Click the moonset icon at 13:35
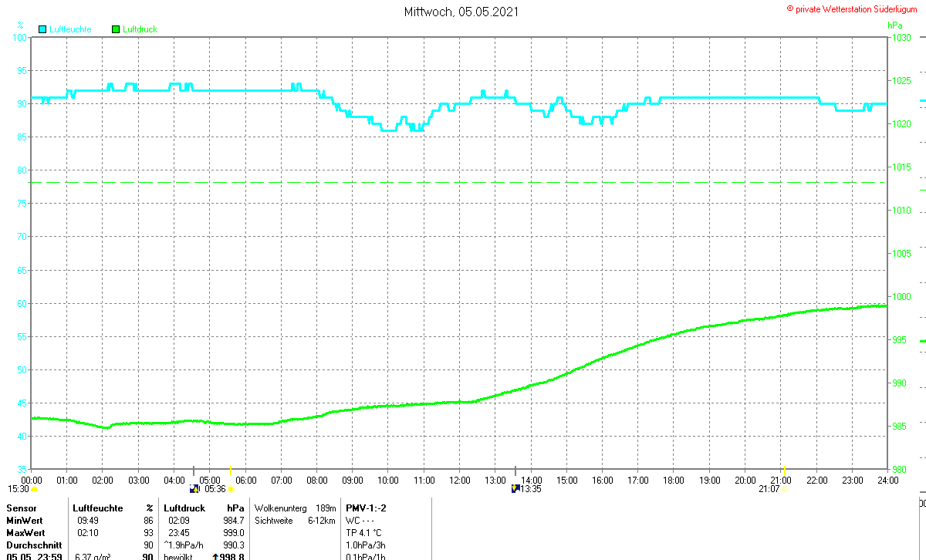This screenshot has width=926, height=560. (515, 488)
